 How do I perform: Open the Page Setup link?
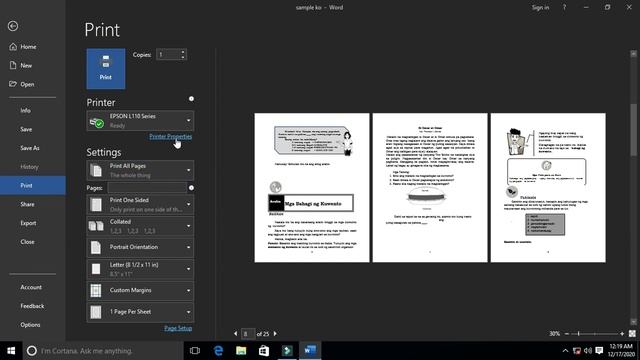click(178, 328)
